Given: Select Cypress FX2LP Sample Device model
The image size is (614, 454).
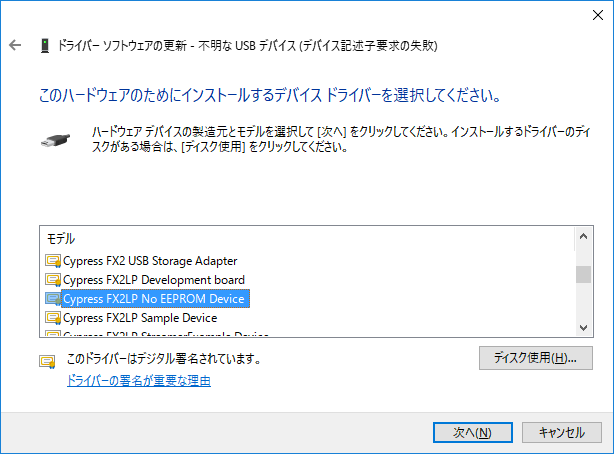Looking at the screenshot, I should 140,318.
